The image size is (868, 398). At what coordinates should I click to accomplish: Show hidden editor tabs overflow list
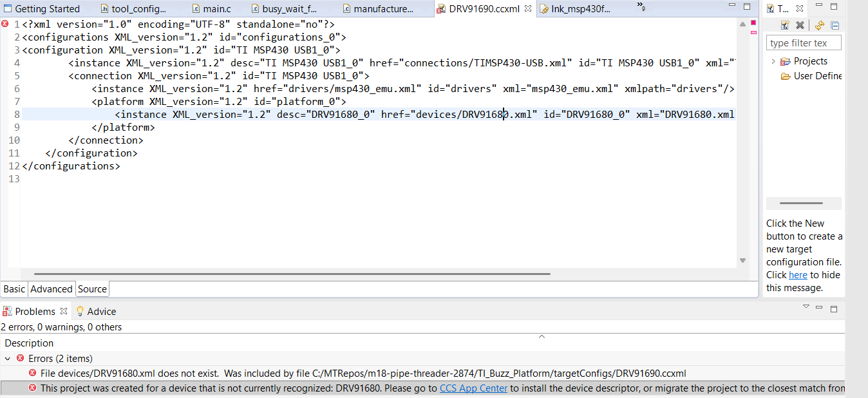pyautogui.click(x=641, y=6)
